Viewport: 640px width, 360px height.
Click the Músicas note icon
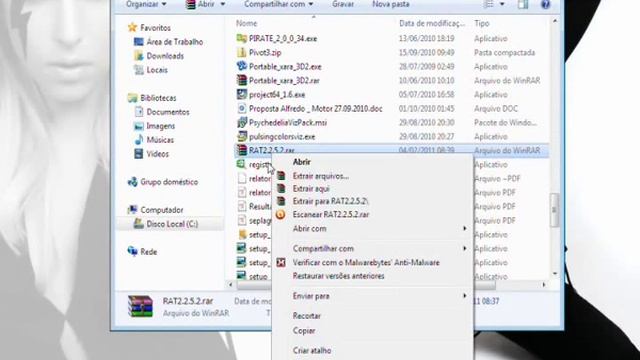click(139, 140)
